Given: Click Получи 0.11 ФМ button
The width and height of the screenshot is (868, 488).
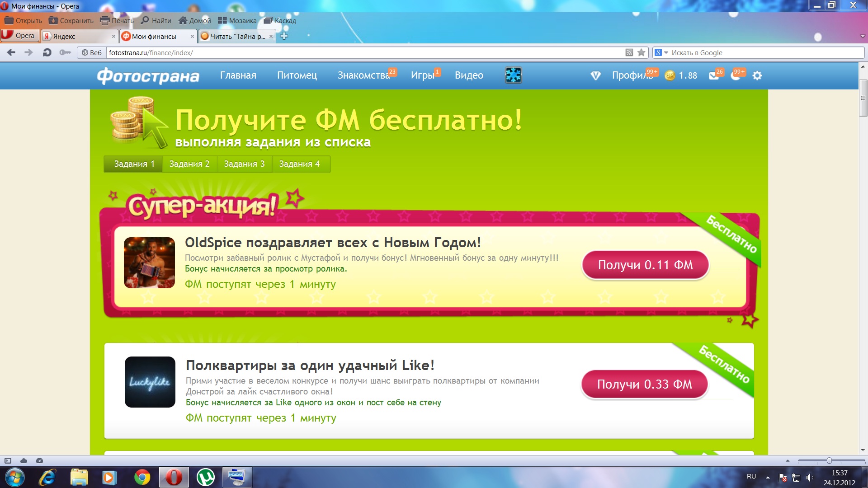Looking at the screenshot, I should coord(645,265).
